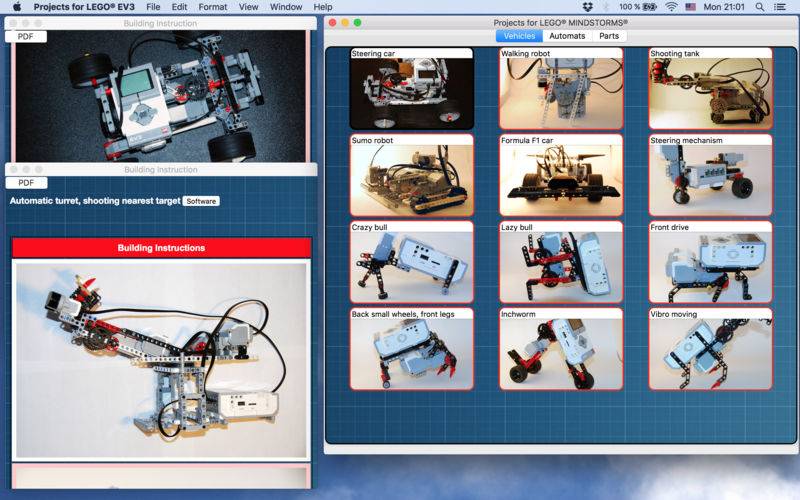Click the EV3 car photo in top window
Image resolution: width=800 pixels, height=500 pixels.
click(161, 96)
